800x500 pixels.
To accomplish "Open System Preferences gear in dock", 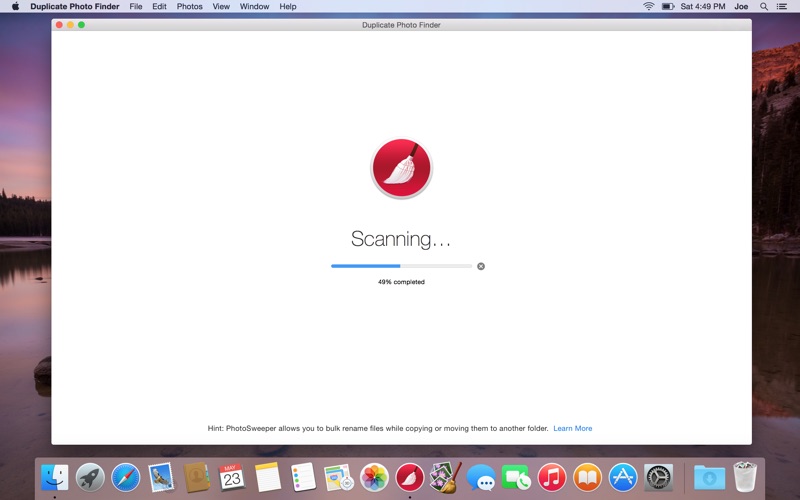I will coord(658,478).
